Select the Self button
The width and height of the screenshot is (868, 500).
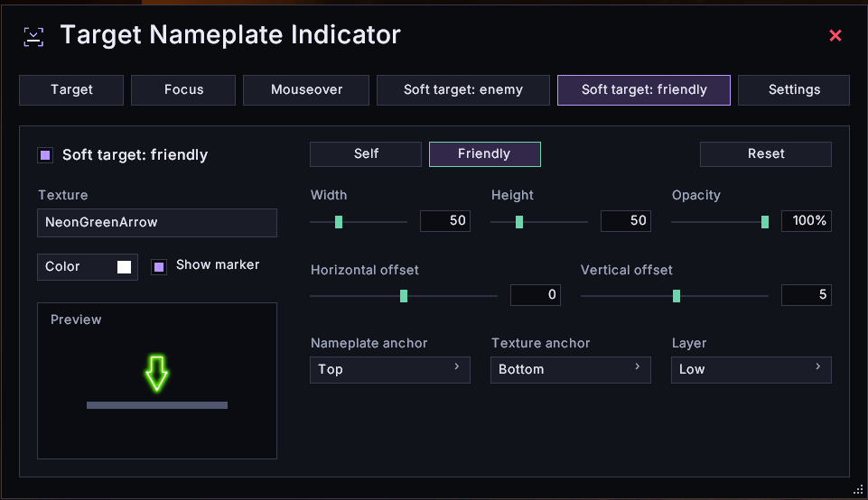(366, 154)
